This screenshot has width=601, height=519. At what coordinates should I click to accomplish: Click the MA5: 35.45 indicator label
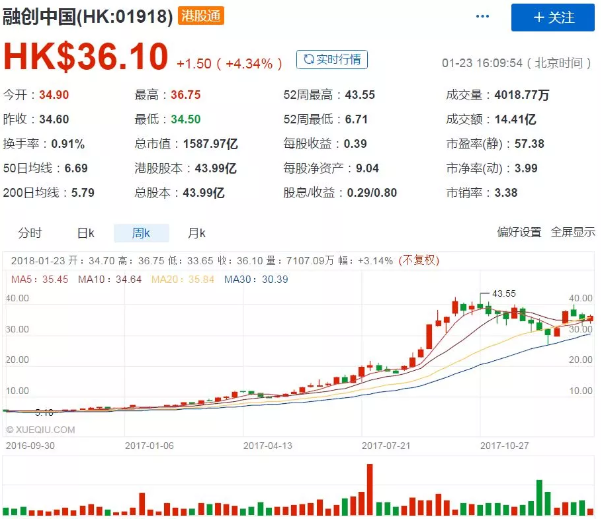pos(39,279)
